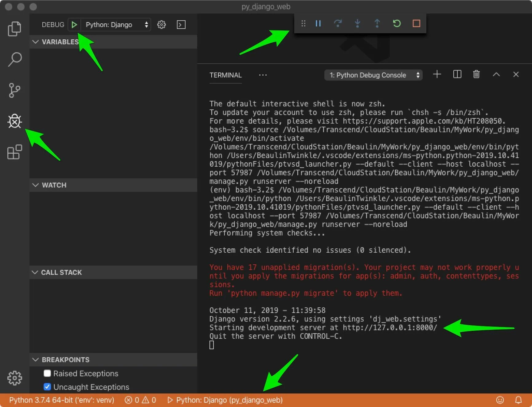Start debugging with green play button
The image size is (532, 407).
coord(74,25)
